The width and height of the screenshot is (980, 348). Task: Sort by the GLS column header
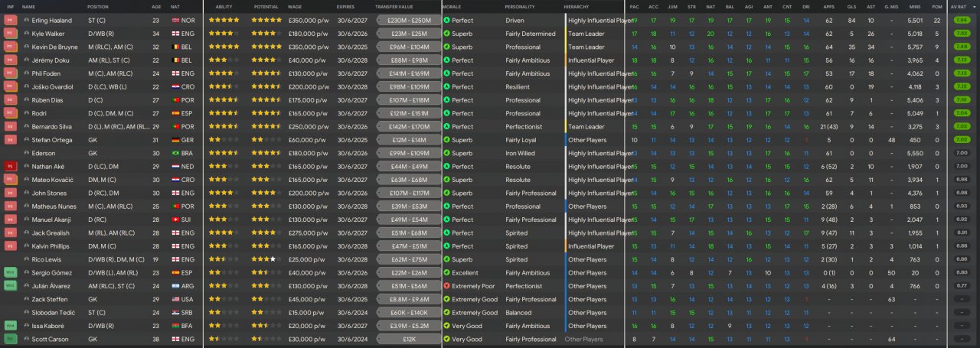click(851, 6)
